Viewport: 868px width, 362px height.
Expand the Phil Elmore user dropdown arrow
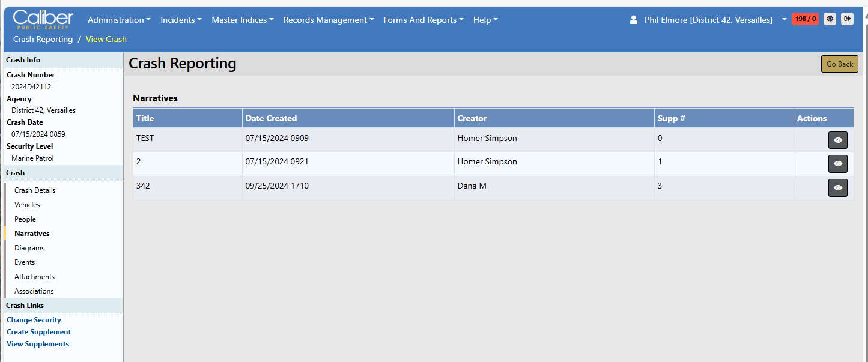pyautogui.click(x=784, y=20)
